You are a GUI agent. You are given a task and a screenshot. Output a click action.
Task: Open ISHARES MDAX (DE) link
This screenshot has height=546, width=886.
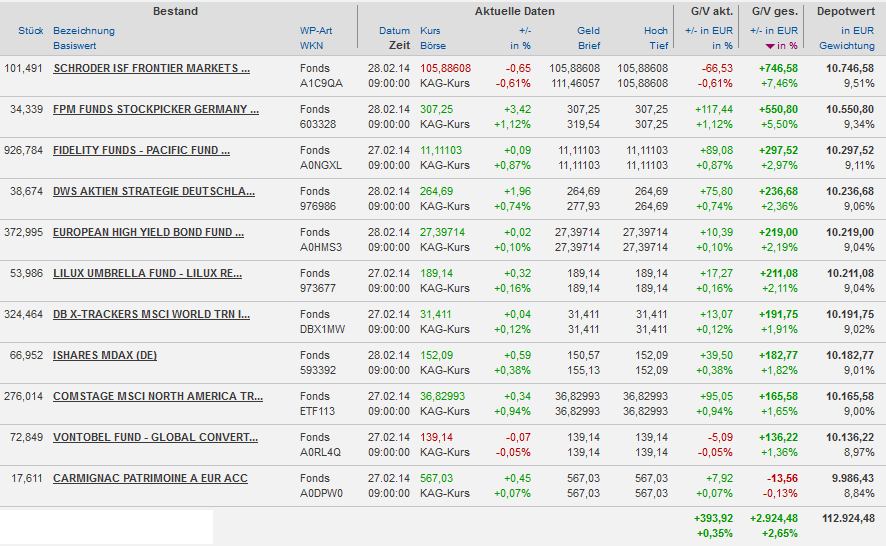105,356
